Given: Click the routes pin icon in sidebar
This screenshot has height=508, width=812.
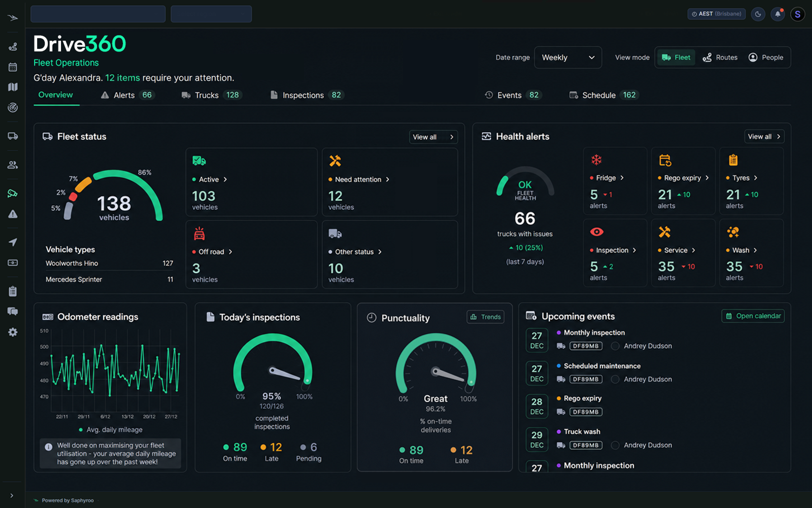Looking at the screenshot, I should (13, 47).
